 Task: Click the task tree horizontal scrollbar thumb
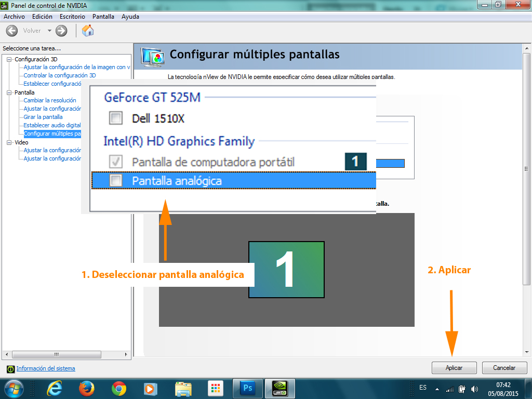click(x=57, y=354)
